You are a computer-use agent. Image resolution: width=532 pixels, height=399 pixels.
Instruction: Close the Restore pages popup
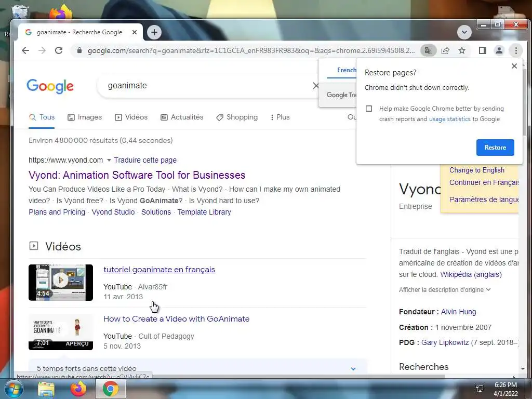pos(514,66)
